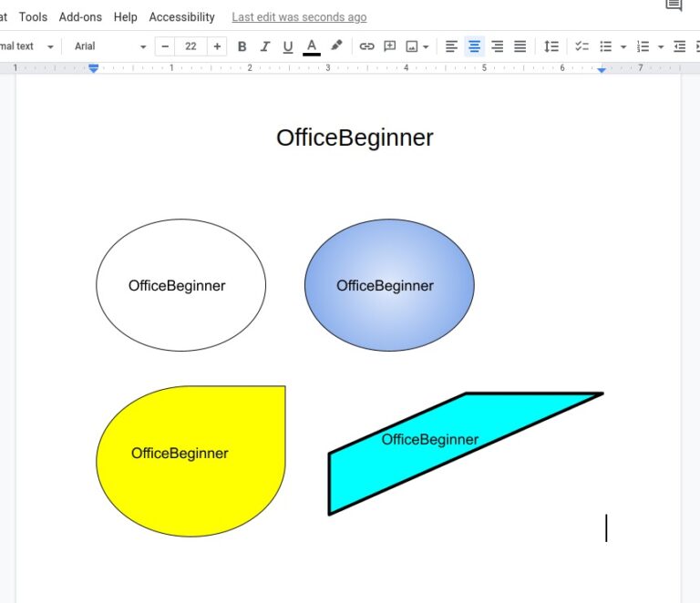Select center alignment
This screenshot has width=700, height=603.
(474, 46)
